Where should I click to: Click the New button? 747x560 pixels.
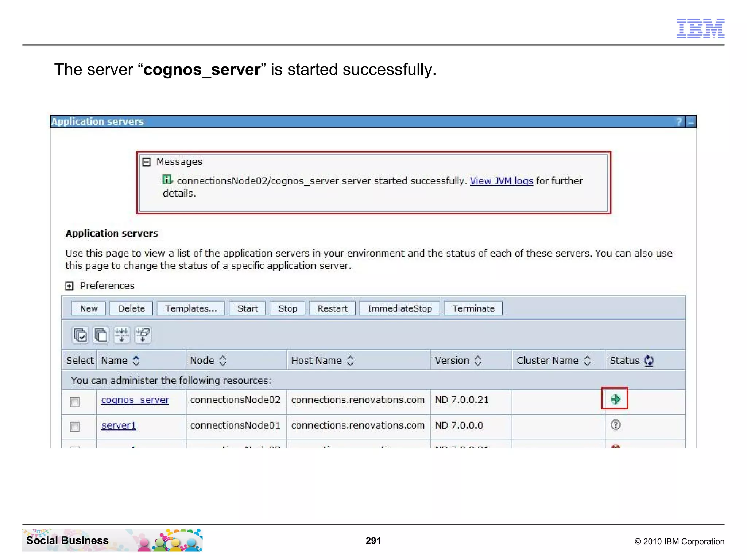point(89,308)
